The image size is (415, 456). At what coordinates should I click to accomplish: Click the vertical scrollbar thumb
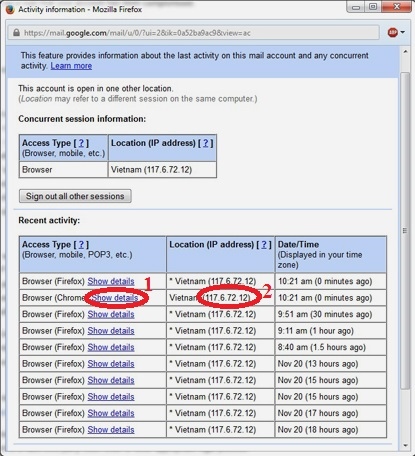click(405, 231)
